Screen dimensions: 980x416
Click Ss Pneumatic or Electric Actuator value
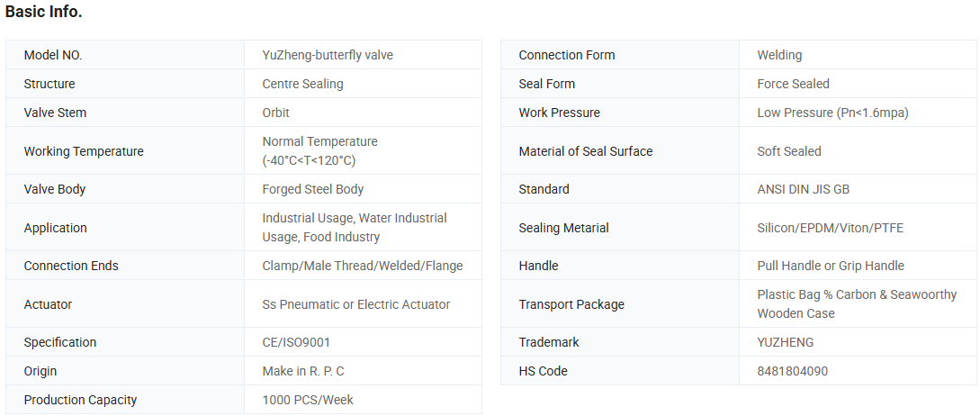pyautogui.click(x=356, y=304)
